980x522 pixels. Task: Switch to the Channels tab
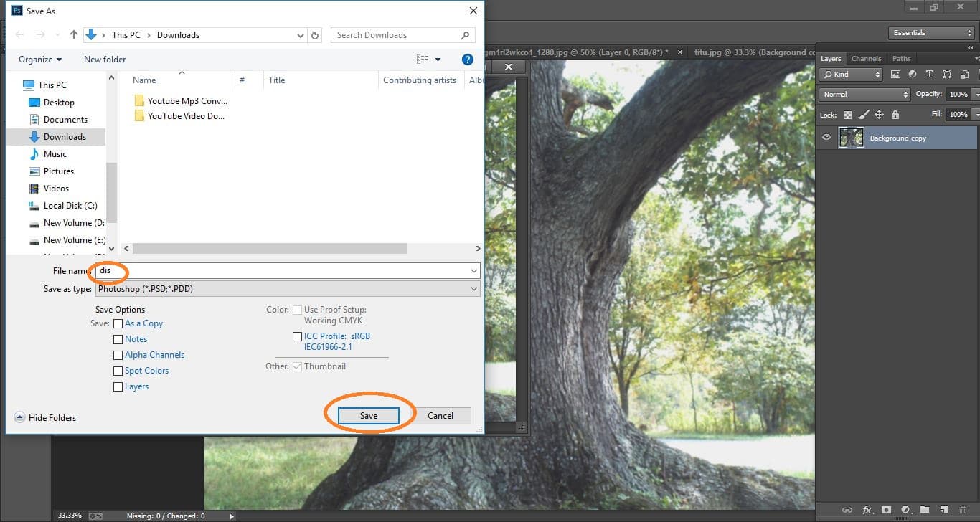click(866, 59)
